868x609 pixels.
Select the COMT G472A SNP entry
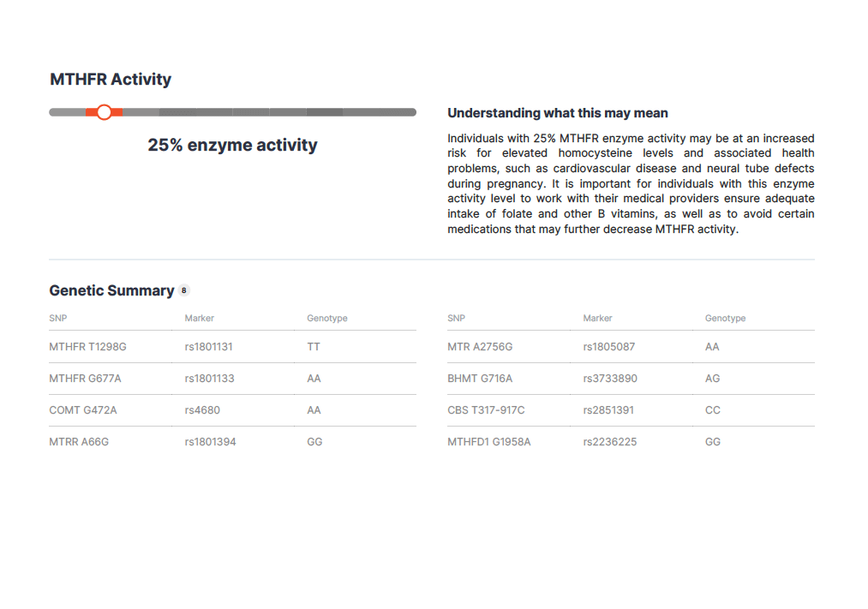click(83, 410)
